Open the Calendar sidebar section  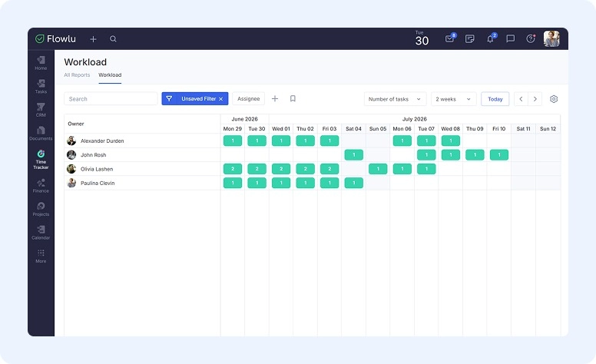pos(41,233)
